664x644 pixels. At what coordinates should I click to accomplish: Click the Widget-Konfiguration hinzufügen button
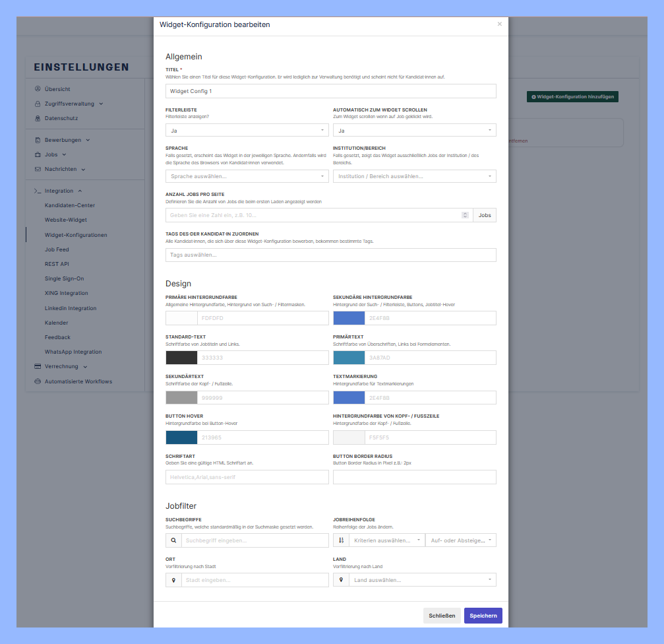(x=571, y=96)
